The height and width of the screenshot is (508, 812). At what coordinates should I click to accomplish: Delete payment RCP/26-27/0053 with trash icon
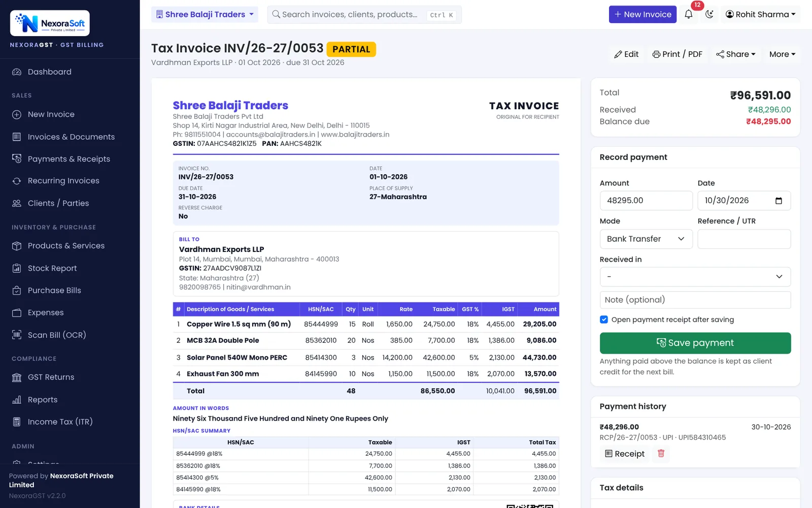coord(661,453)
